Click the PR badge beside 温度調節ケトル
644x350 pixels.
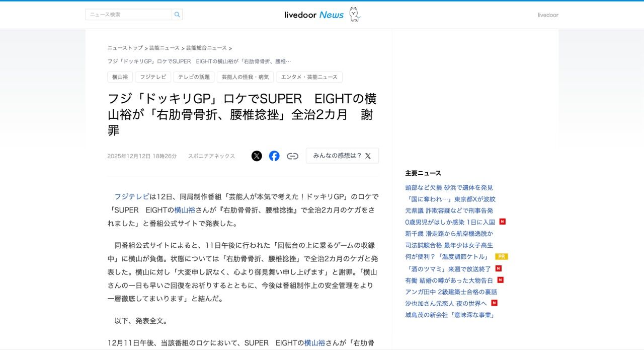(502, 257)
